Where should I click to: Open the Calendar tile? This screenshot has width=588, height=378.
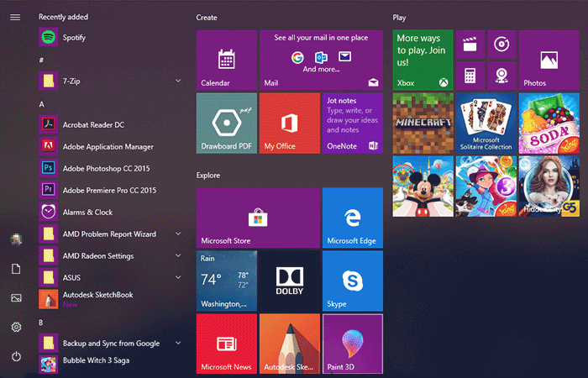227,60
